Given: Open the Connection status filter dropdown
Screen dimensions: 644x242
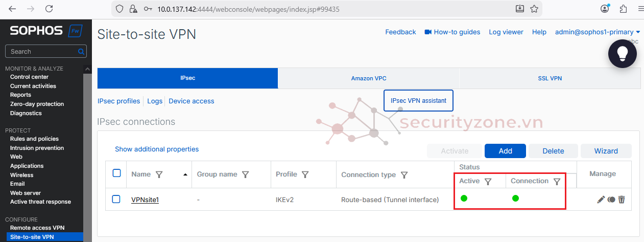Looking at the screenshot, I should click(557, 181).
